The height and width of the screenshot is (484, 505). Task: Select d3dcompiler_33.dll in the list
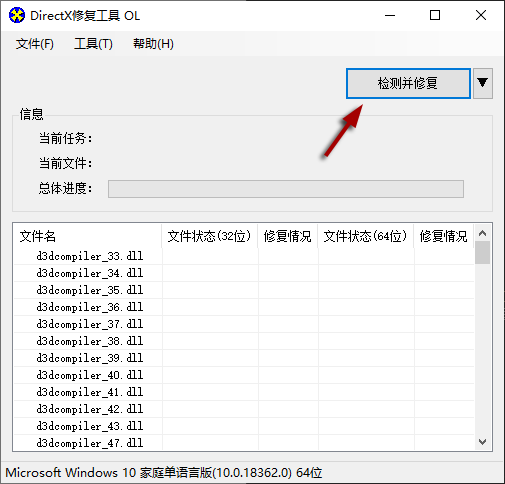click(244, 256)
